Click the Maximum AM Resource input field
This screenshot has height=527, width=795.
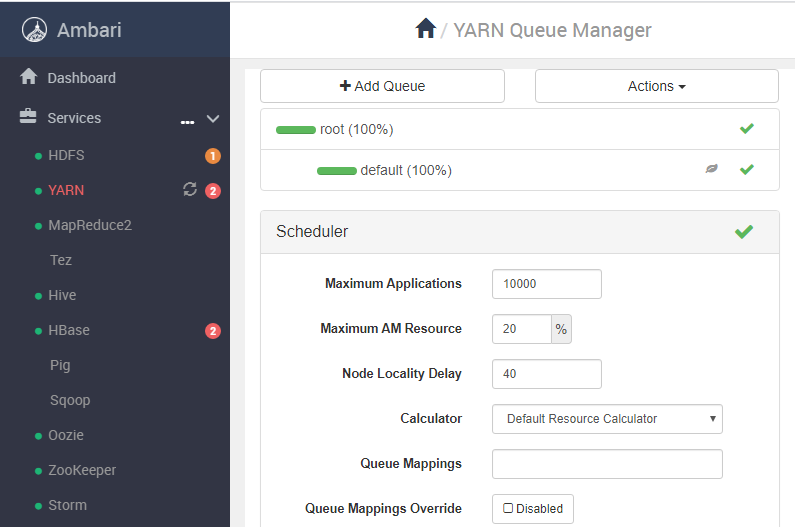coord(522,329)
